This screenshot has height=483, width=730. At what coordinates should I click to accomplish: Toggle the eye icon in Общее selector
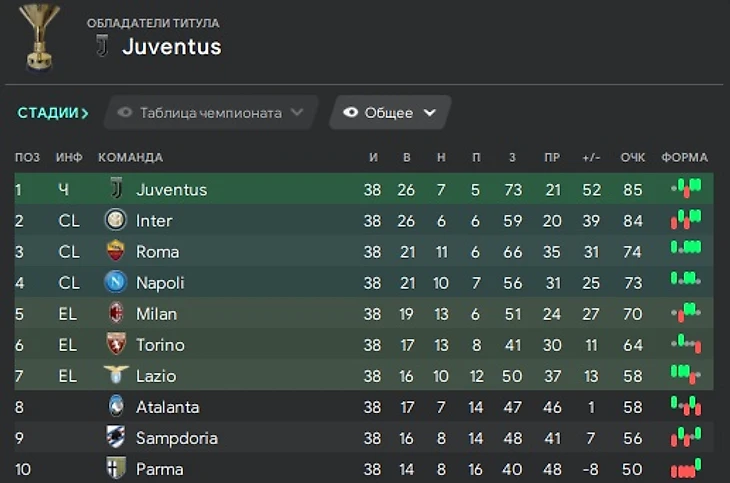[350, 113]
